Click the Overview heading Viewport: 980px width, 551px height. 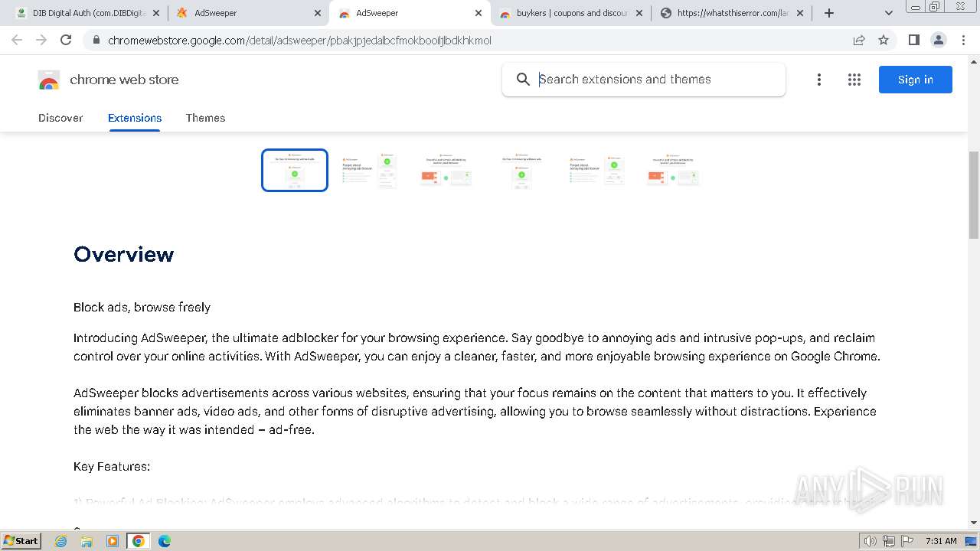(x=124, y=254)
